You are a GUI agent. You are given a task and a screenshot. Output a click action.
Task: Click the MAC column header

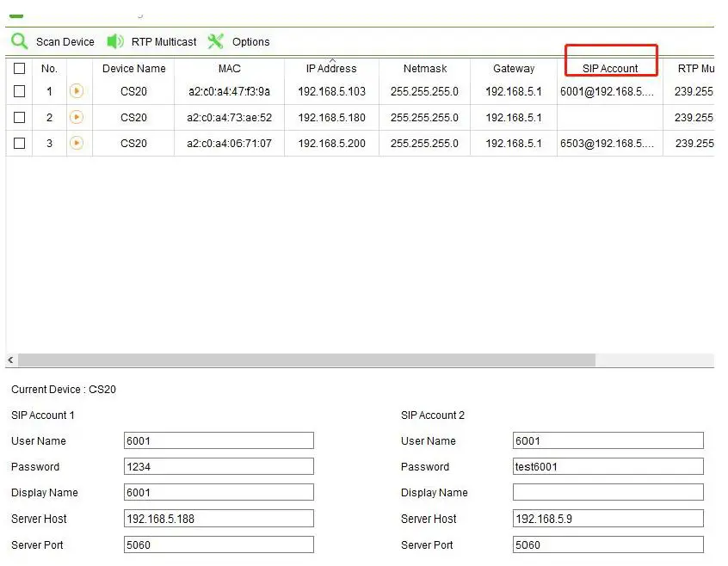tap(229, 69)
